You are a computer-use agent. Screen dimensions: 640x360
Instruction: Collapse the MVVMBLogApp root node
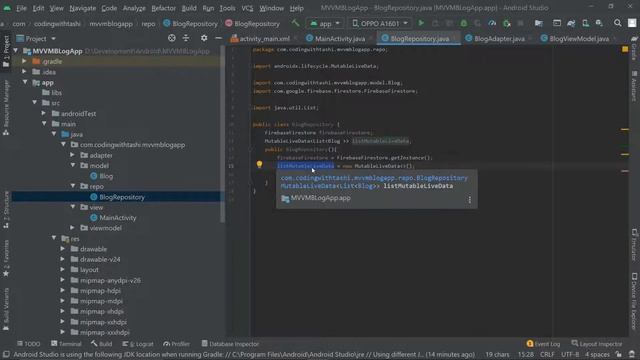(16, 51)
